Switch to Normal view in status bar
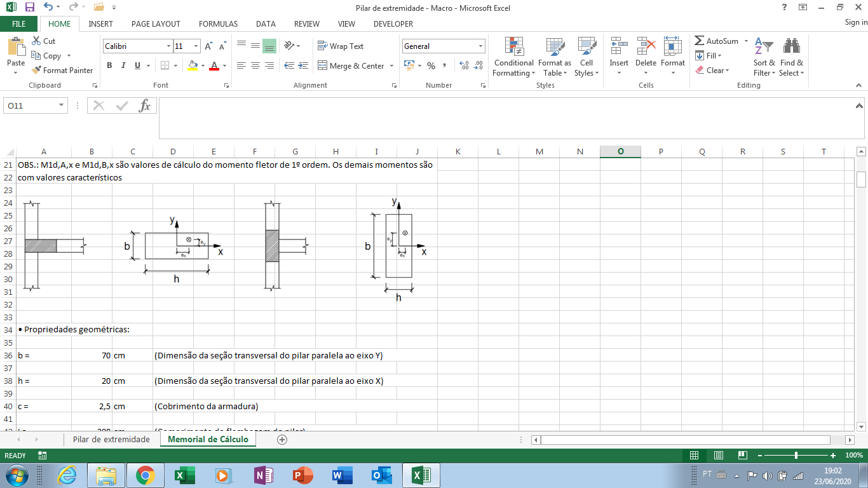This screenshot has height=488, width=868. (695, 456)
